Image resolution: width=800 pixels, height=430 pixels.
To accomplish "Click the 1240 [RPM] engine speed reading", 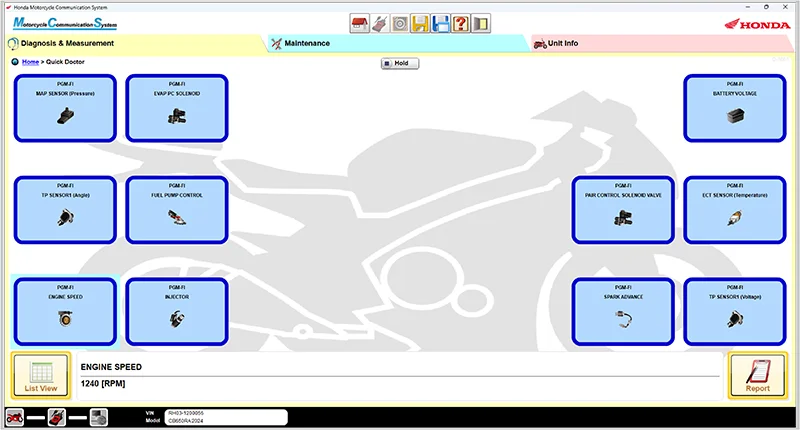I will coord(103,384).
